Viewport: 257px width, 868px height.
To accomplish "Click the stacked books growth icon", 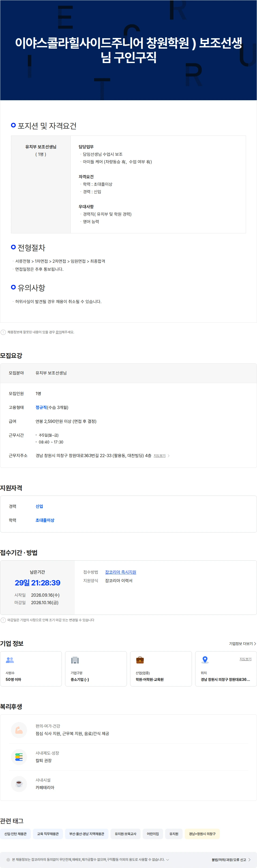I will click(19, 757).
